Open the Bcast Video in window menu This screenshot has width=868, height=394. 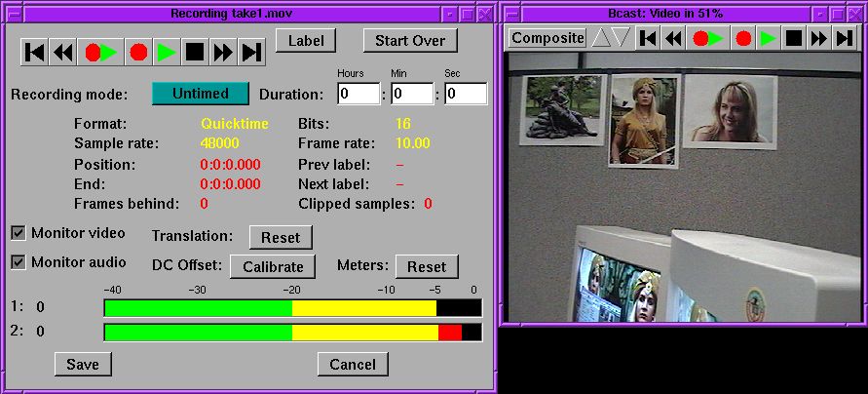coord(511,14)
